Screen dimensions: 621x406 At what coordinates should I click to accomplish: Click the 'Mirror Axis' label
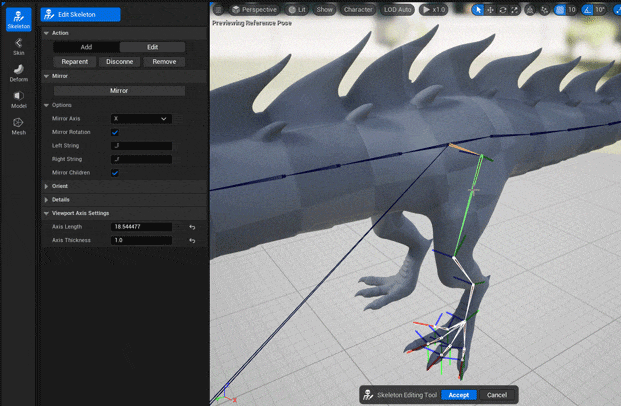point(66,118)
